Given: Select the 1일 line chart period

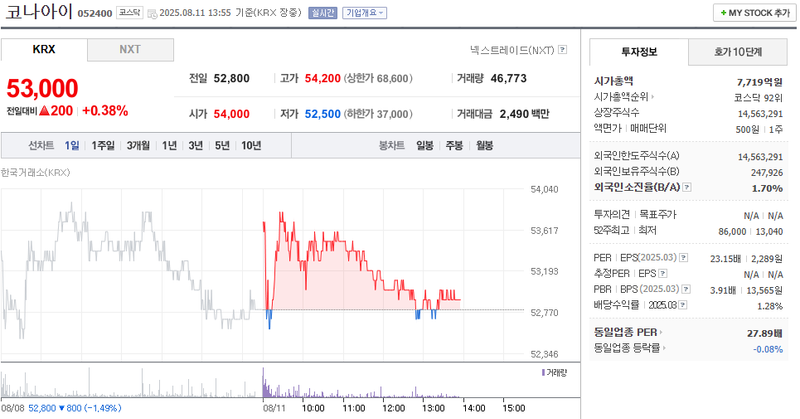Looking at the screenshot, I should [72, 145].
